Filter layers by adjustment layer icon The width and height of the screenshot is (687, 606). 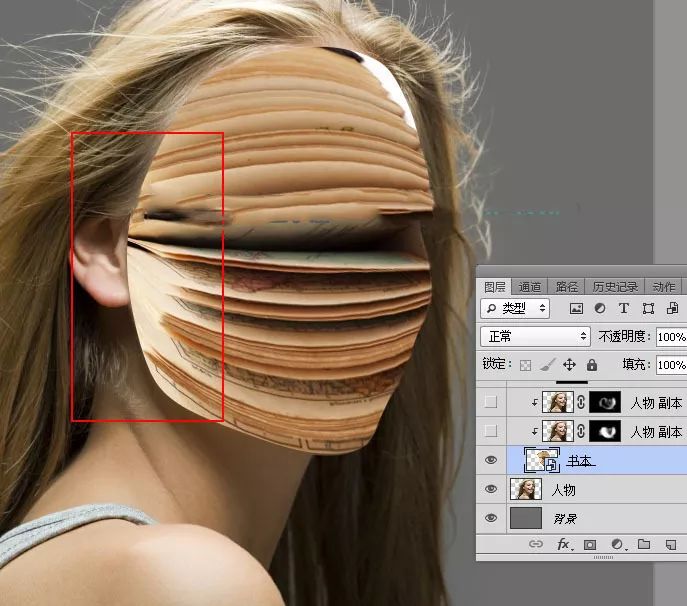click(x=600, y=308)
